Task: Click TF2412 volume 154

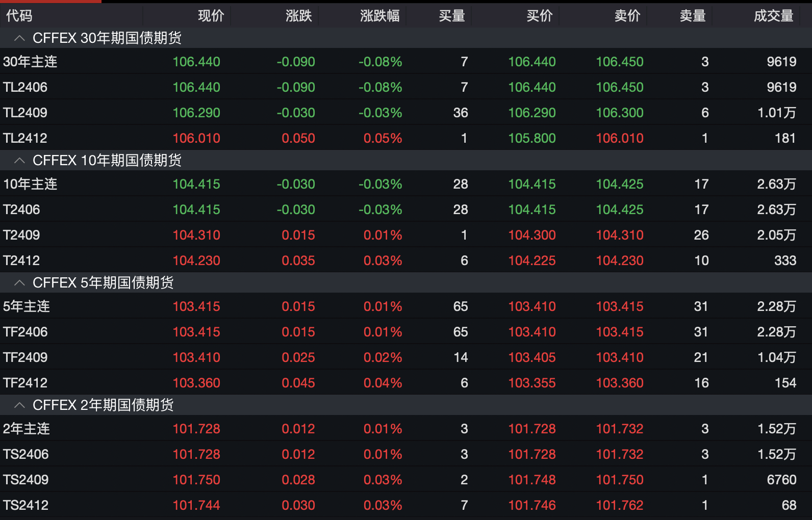Action: (785, 383)
